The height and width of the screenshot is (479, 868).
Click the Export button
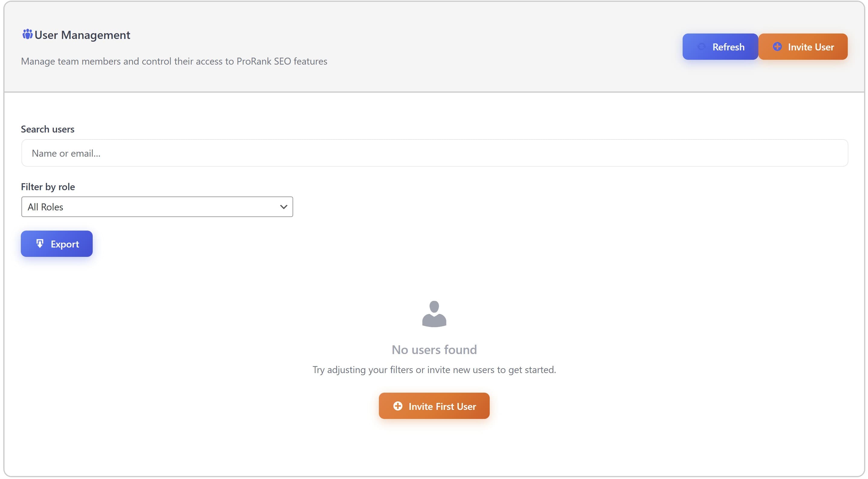coord(57,244)
